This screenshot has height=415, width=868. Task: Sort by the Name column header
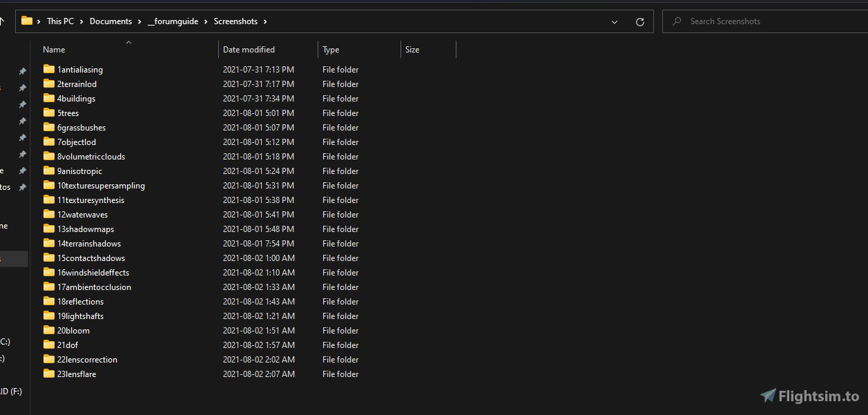click(x=54, y=50)
